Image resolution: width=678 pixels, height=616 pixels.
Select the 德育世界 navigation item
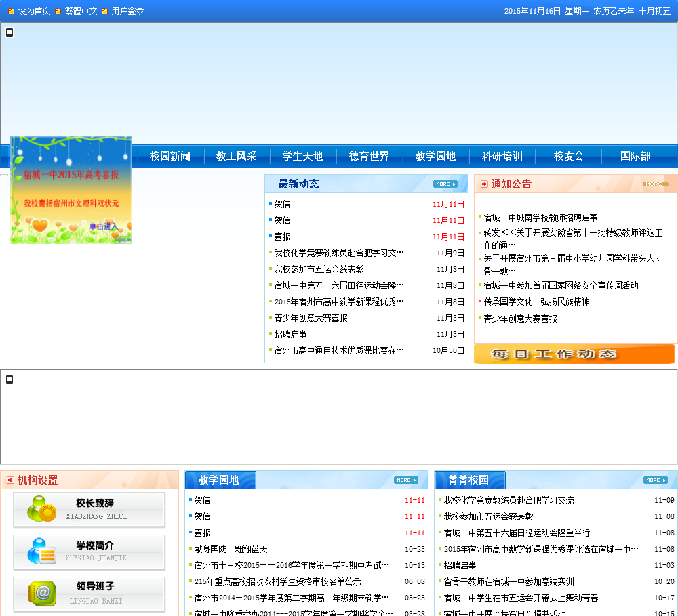coord(370,157)
